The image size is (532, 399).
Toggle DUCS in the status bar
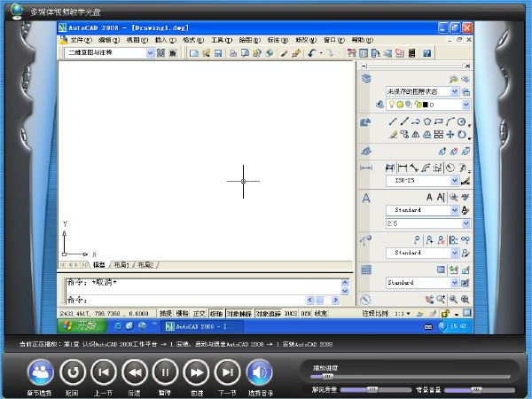pyautogui.click(x=291, y=314)
